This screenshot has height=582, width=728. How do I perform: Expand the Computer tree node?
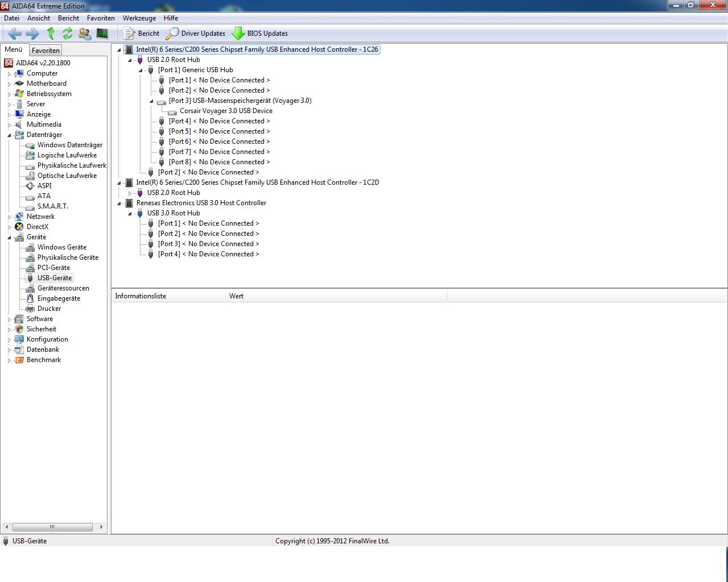pos(9,74)
